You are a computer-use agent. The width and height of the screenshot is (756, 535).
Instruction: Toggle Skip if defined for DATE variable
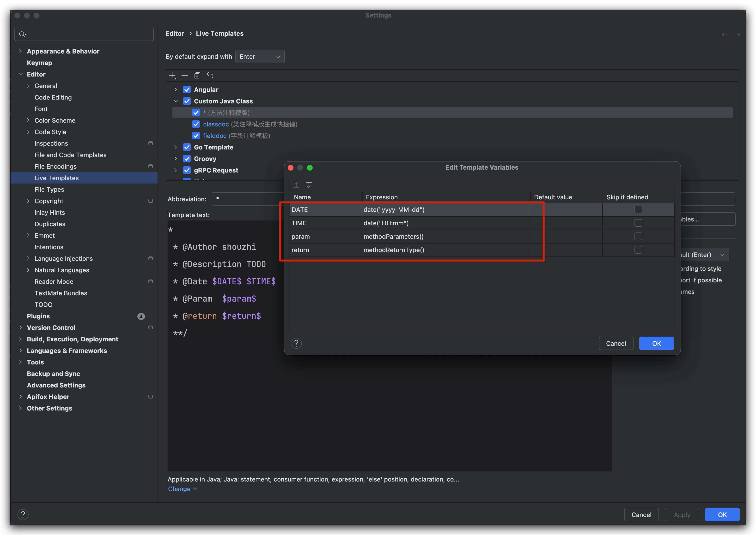coord(638,209)
